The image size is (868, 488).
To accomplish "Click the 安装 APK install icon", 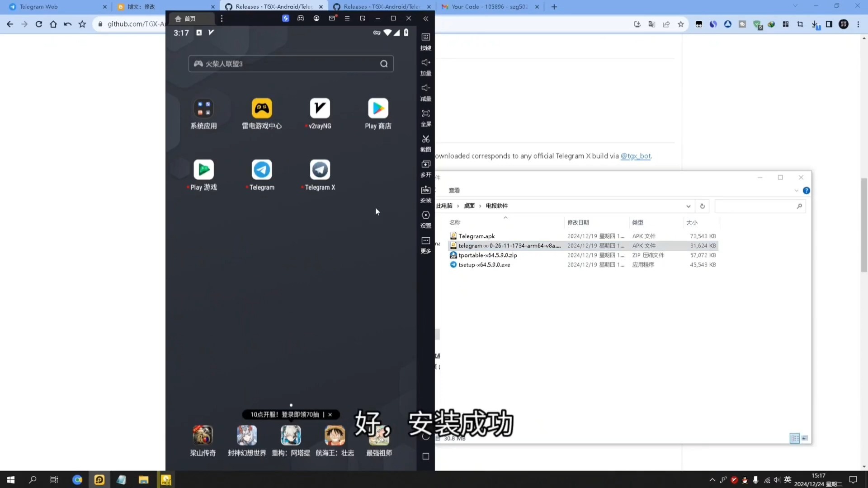I will pos(425,190).
